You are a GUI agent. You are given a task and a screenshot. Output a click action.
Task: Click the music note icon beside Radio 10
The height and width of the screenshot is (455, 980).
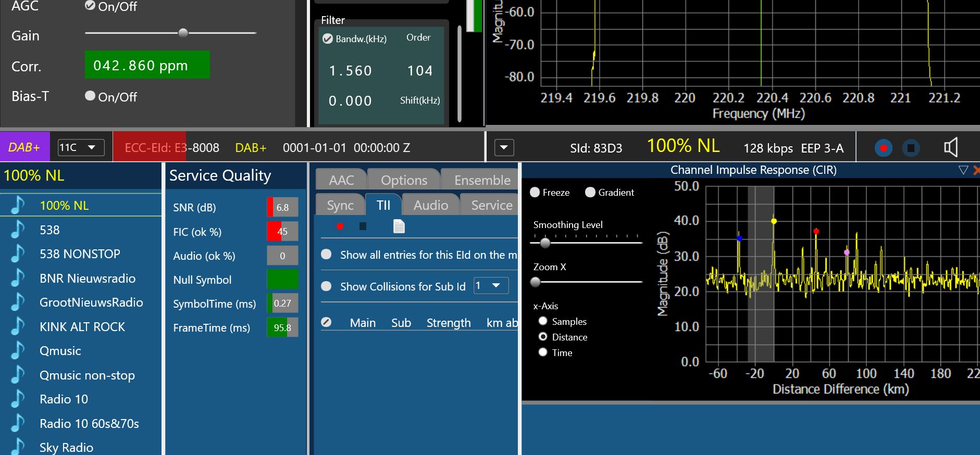18,399
